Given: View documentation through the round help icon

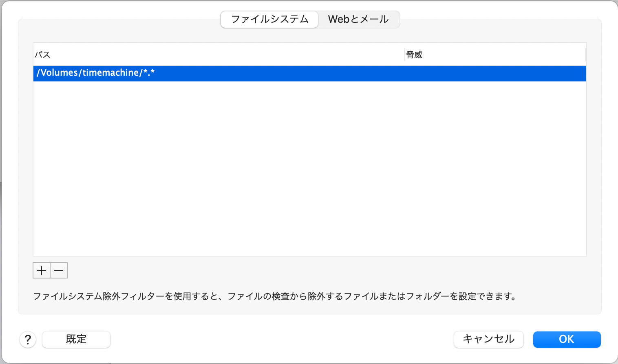Looking at the screenshot, I should coord(27,339).
